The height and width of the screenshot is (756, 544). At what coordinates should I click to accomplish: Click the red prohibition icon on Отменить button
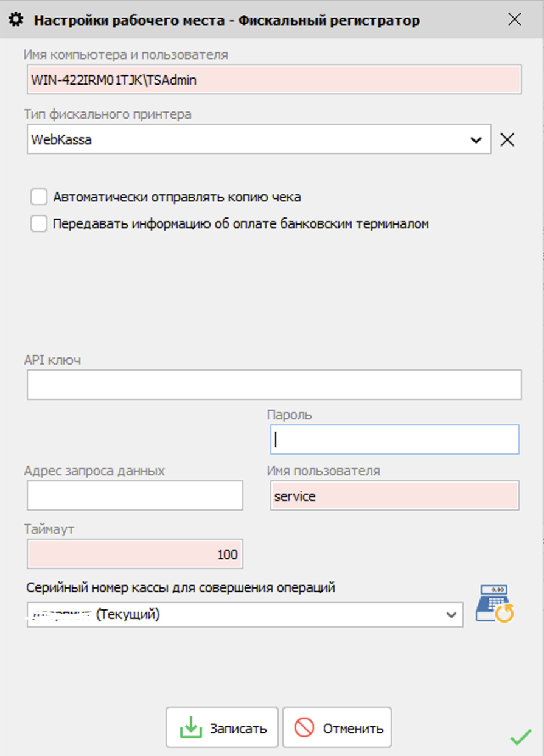(305, 727)
